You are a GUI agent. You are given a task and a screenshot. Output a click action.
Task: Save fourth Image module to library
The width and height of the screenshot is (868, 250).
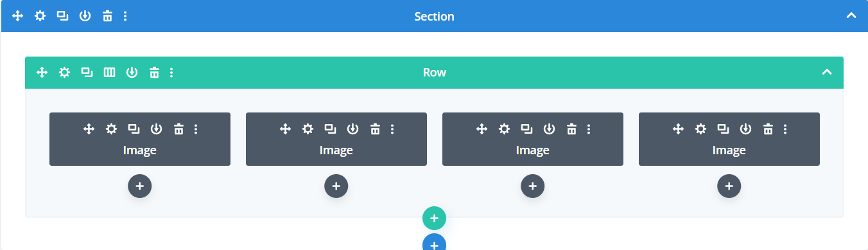pos(745,129)
